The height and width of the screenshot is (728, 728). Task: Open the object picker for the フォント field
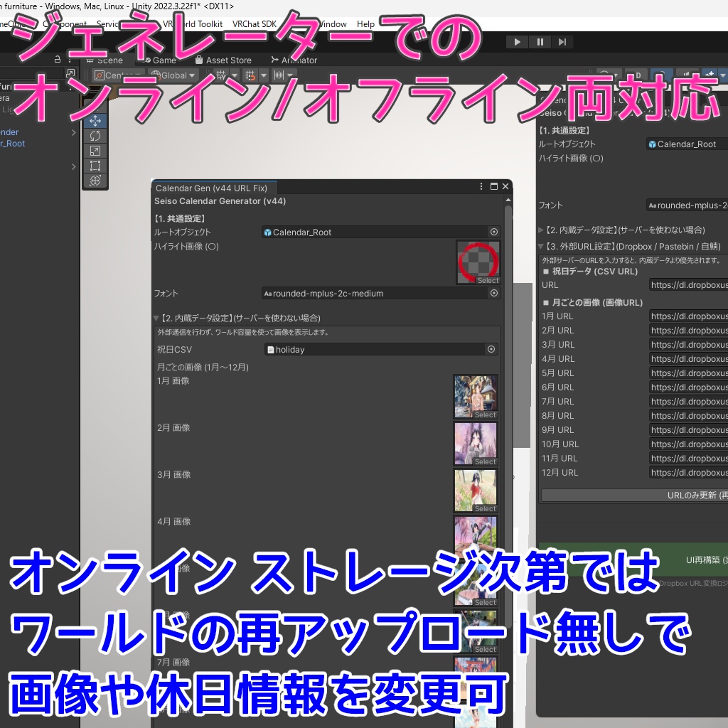pyautogui.click(x=494, y=293)
